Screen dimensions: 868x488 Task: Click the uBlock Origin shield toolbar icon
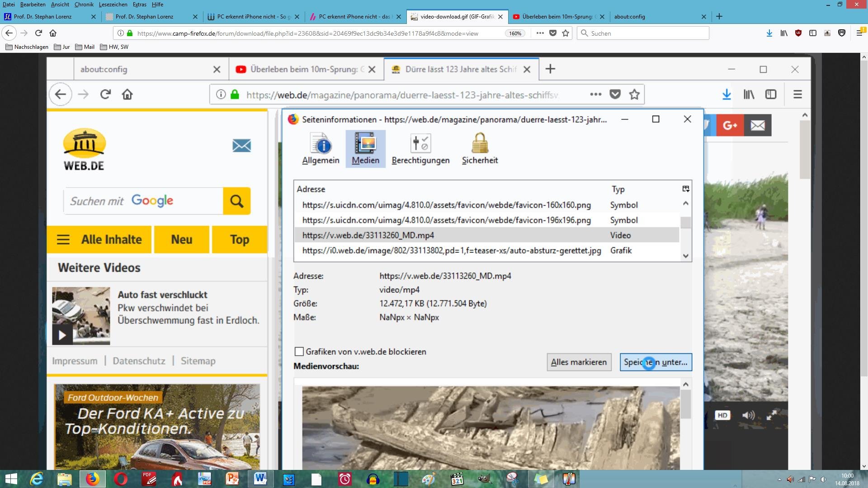coord(798,33)
